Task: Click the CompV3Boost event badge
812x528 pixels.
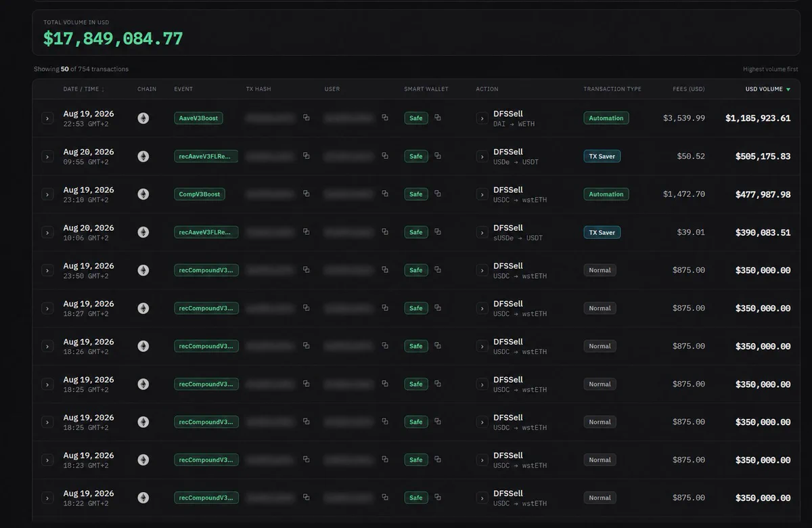Action: coord(199,194)
